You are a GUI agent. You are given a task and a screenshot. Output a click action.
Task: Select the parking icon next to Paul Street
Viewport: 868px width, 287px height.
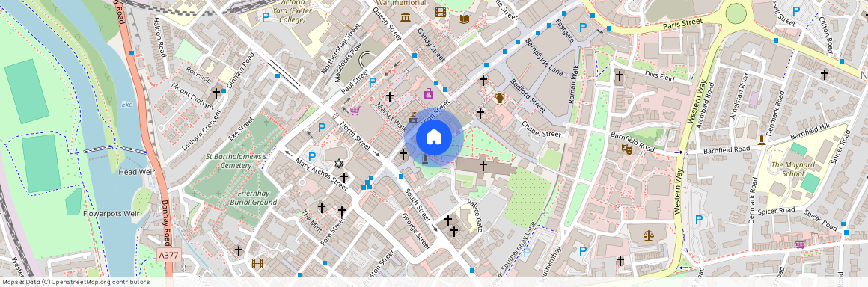click(373, 82)
